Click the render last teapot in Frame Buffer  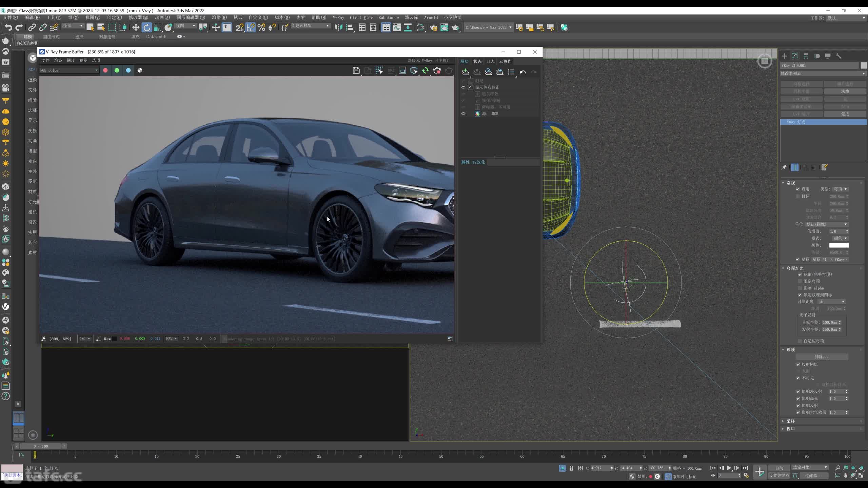click(448, 70)
